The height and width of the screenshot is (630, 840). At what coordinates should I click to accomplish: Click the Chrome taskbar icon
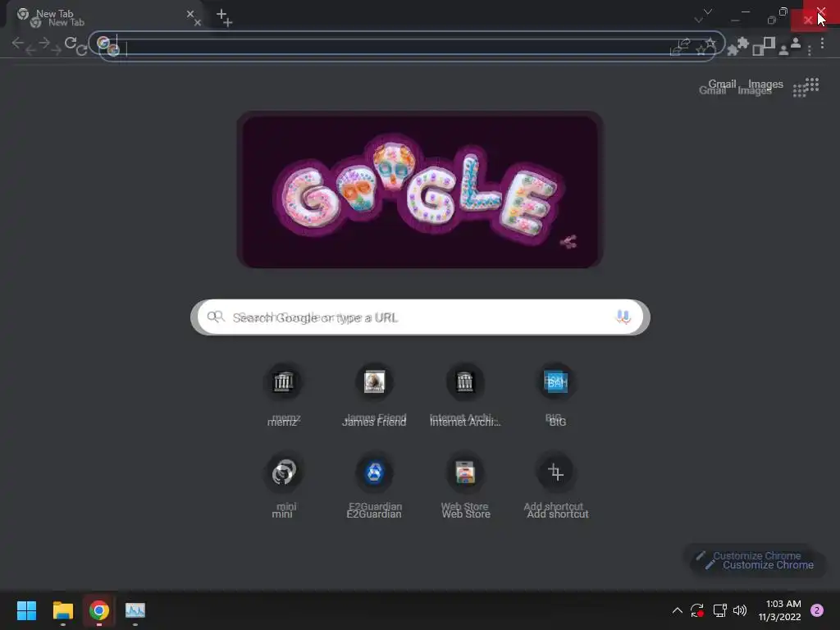pos(99,610)
